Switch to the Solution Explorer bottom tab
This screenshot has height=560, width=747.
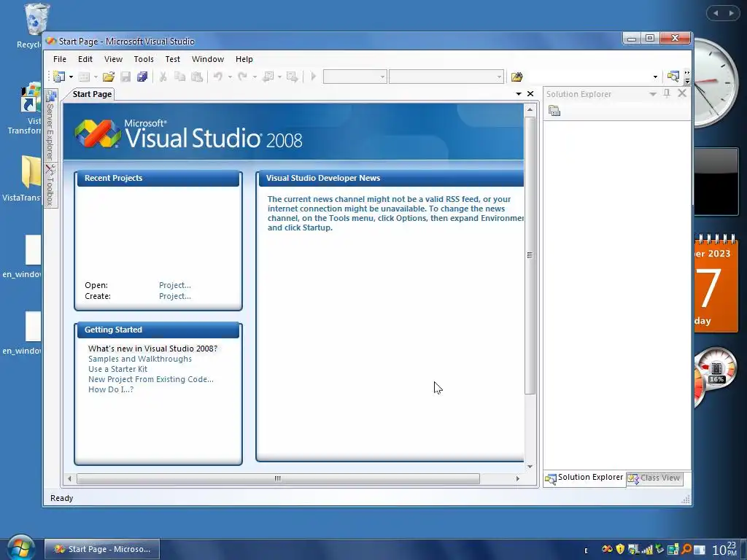click(x=584, y=478)
